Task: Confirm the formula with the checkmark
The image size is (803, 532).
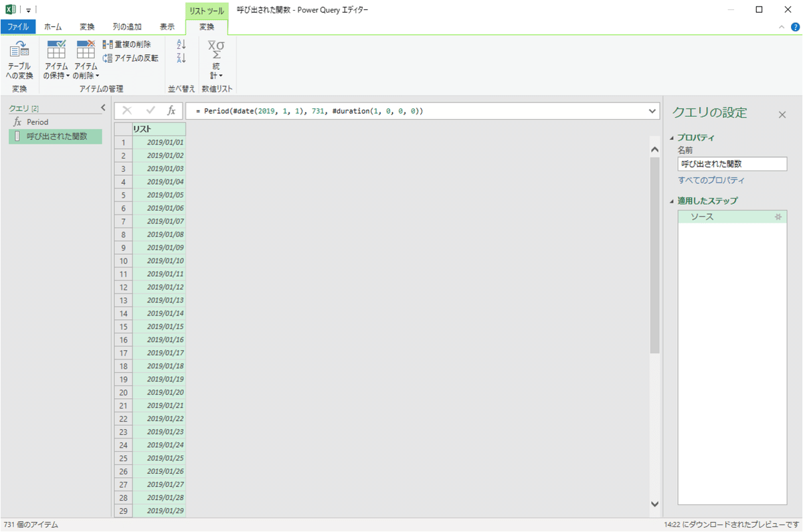Action: coord(151,110)
